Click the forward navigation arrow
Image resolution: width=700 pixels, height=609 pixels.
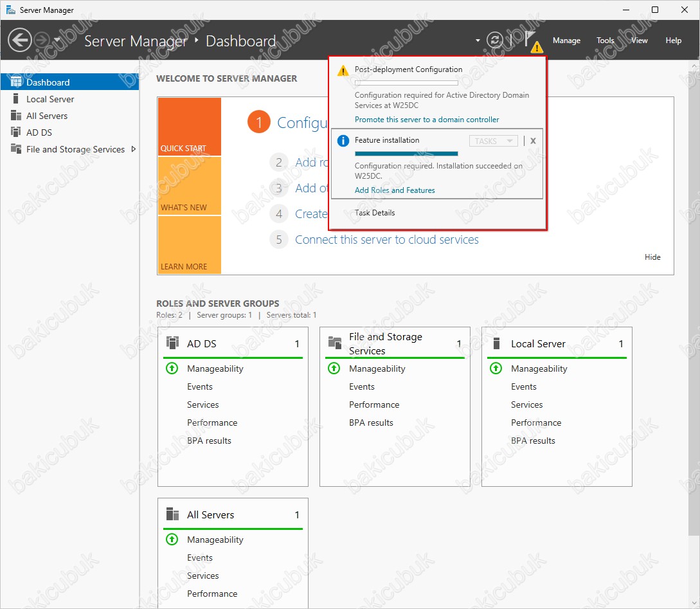pos(42,40)
